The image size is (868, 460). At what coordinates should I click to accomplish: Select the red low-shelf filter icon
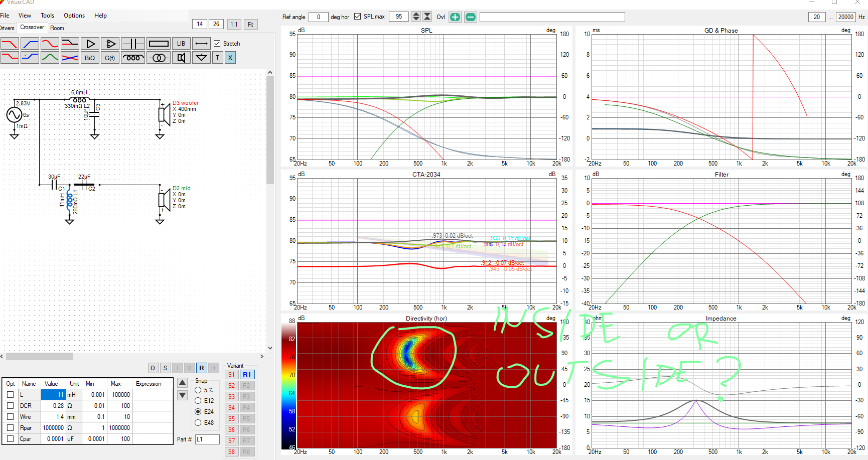point(10,58)
